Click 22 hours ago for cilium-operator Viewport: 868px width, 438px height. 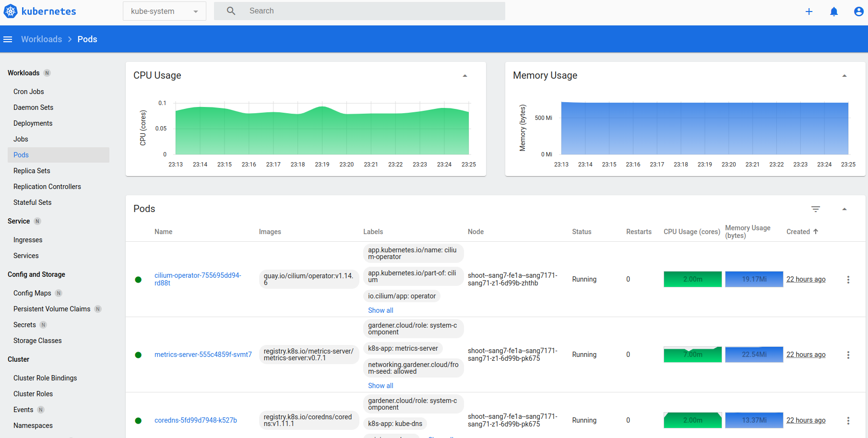[x=806, y=279]
